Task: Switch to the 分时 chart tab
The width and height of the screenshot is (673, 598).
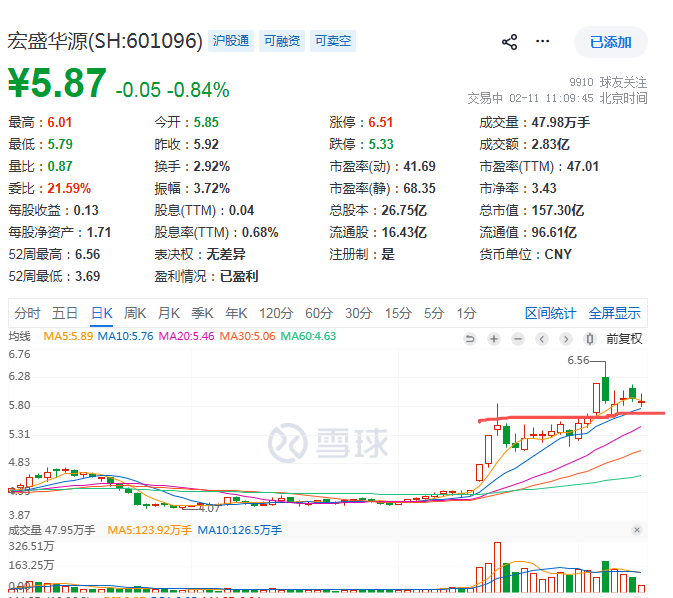Action: 27,313
